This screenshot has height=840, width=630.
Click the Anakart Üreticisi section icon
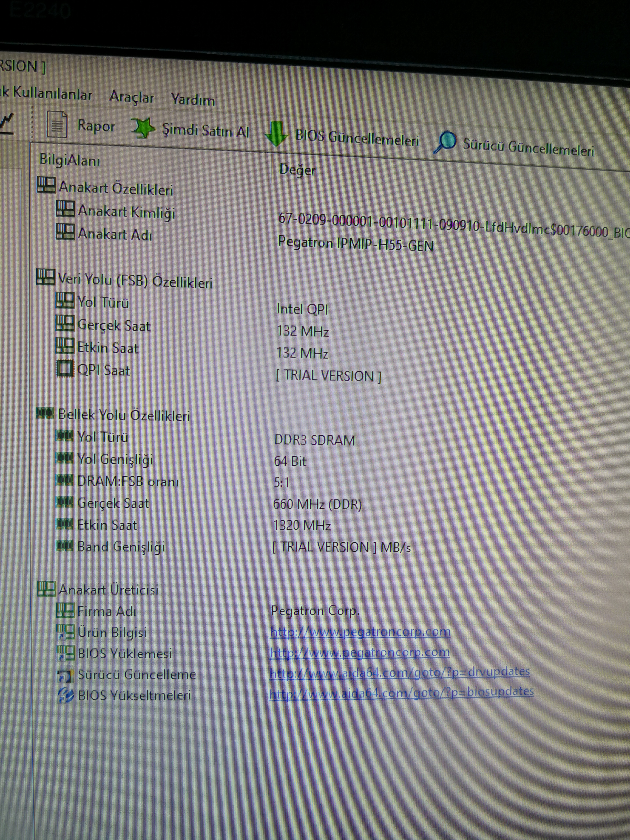(x=46, y=589)
